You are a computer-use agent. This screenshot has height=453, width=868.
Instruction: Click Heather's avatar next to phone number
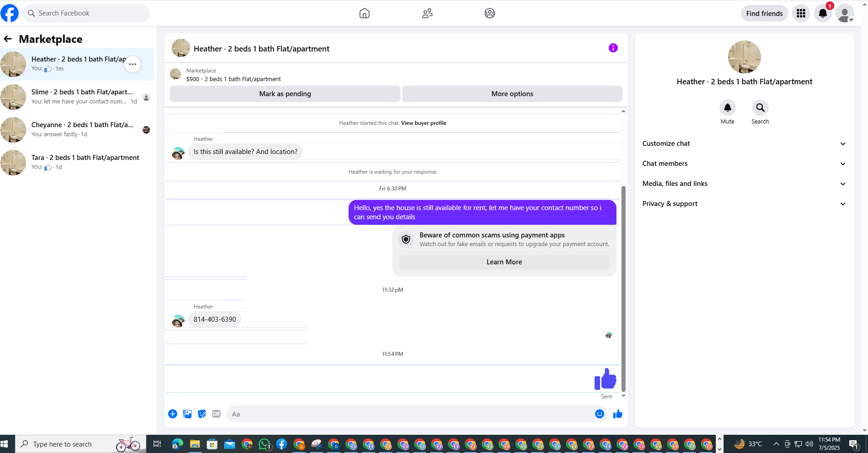coord(178,321)
